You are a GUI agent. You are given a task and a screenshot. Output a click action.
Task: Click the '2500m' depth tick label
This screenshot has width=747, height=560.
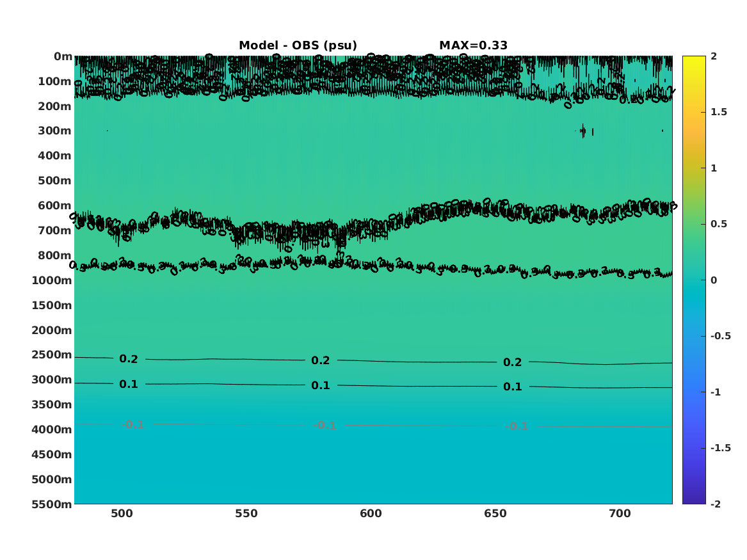tap(52, 355)
